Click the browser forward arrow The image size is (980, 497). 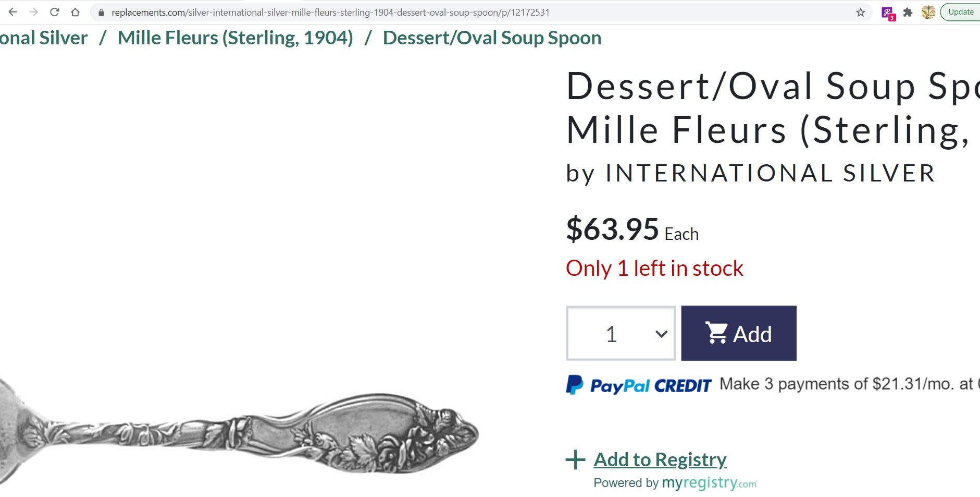(x=34, y=12)
